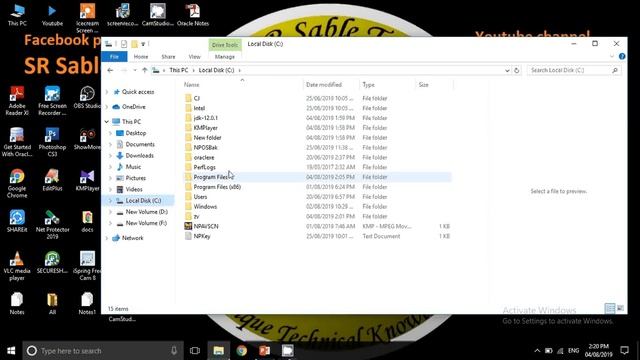
Task: Launch Adobe Reader XI from desktop
Action: pos(17,101)
